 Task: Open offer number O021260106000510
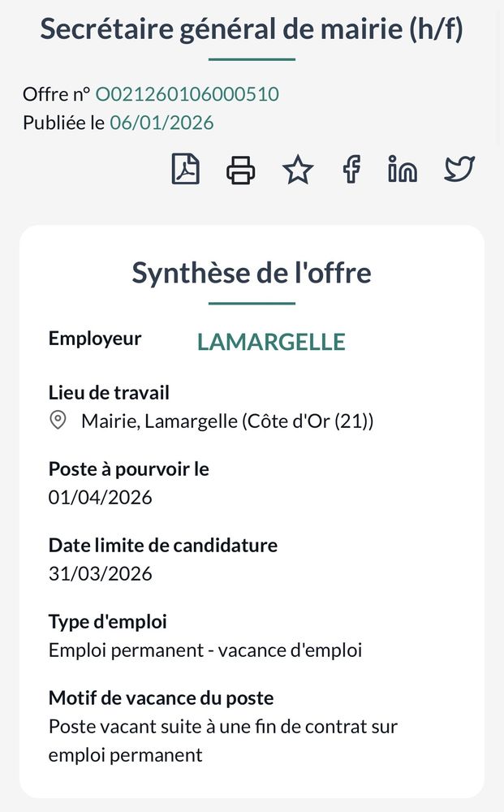[x=187, y=94]
